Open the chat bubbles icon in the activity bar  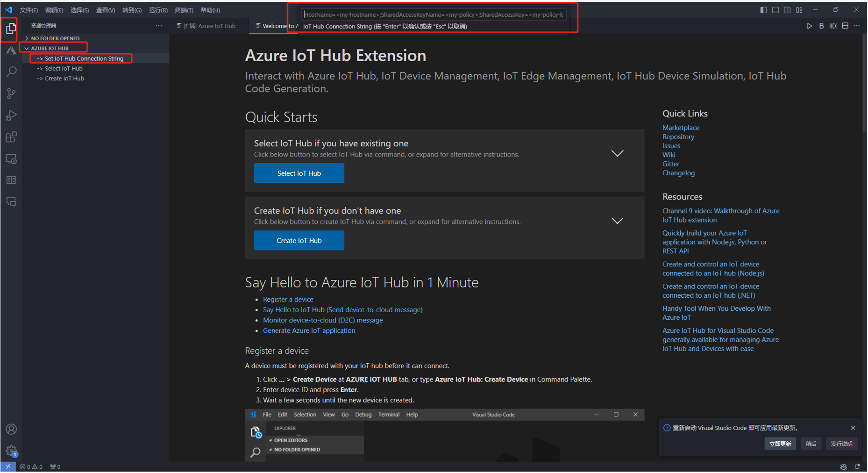tap(11, 202)
